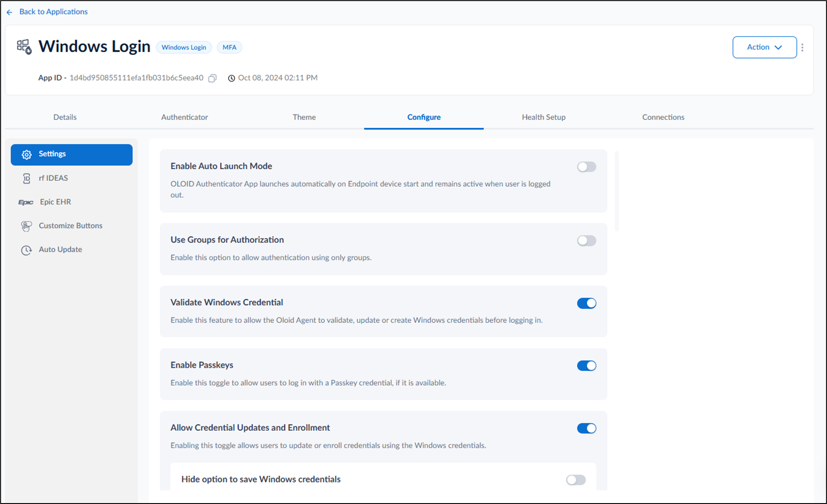
Task: Turn on Use Groups for Authorization
Action: [586, 241]
